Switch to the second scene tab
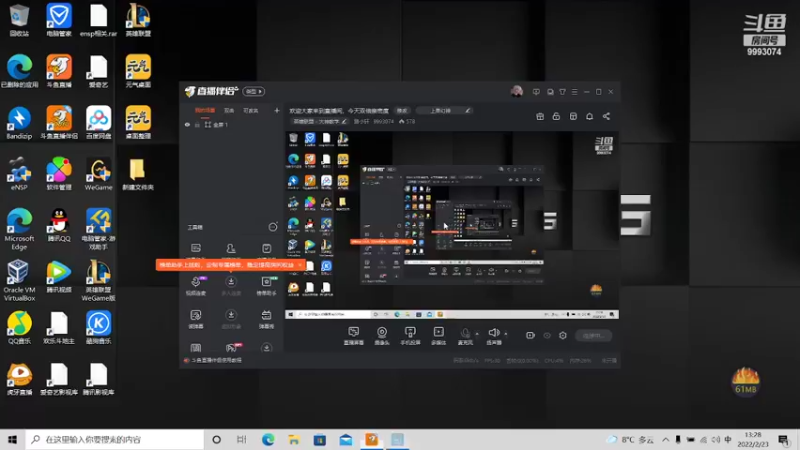This screenshot has height=450, width=800. click(x=229, y=110)
